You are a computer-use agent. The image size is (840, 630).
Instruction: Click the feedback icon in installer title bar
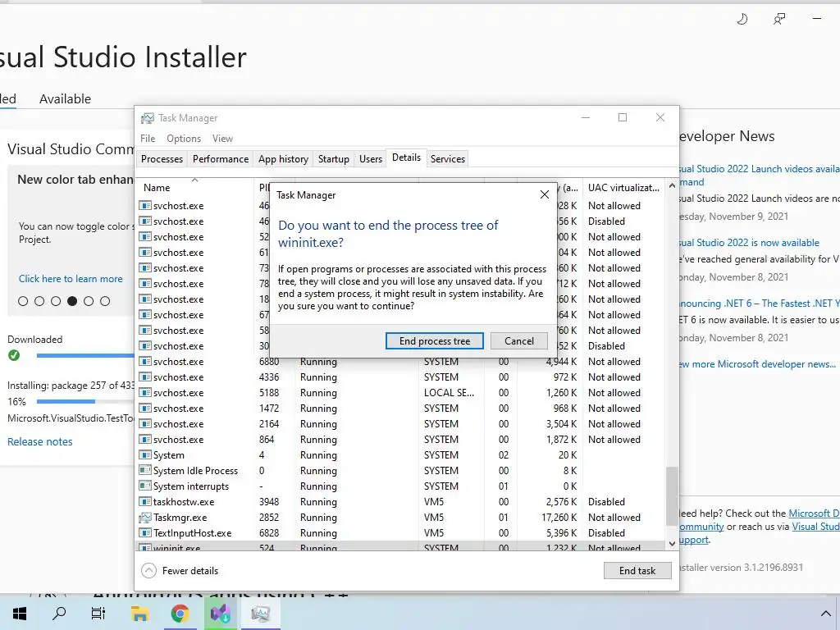coord(779,20)
